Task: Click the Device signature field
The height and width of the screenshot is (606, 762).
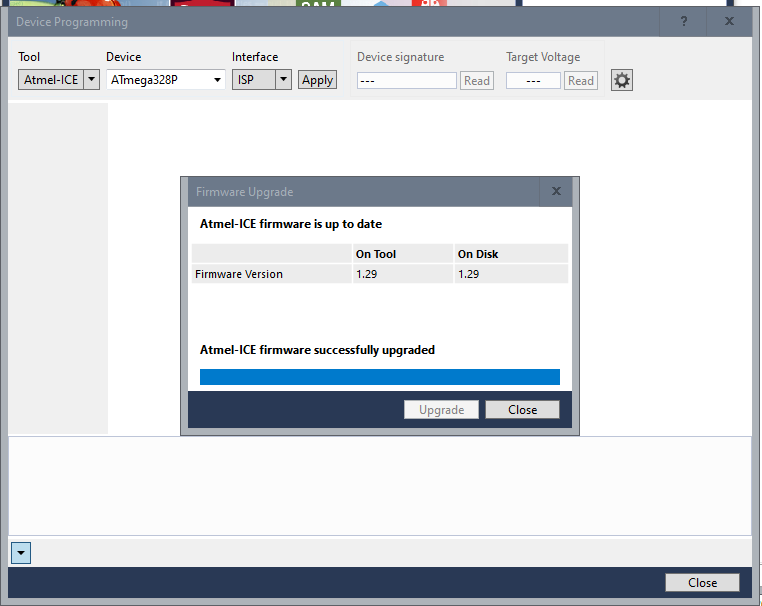Action: (407, 81)
